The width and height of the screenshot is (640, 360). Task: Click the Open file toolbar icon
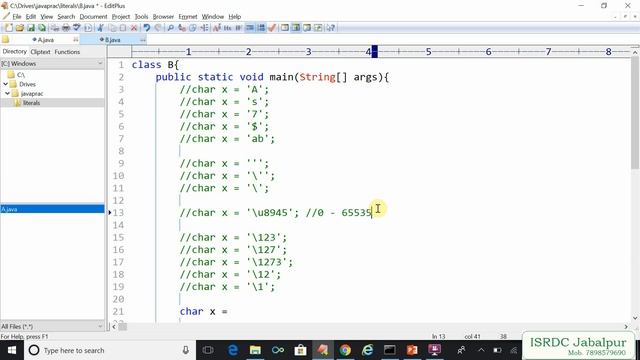point(20,28)
